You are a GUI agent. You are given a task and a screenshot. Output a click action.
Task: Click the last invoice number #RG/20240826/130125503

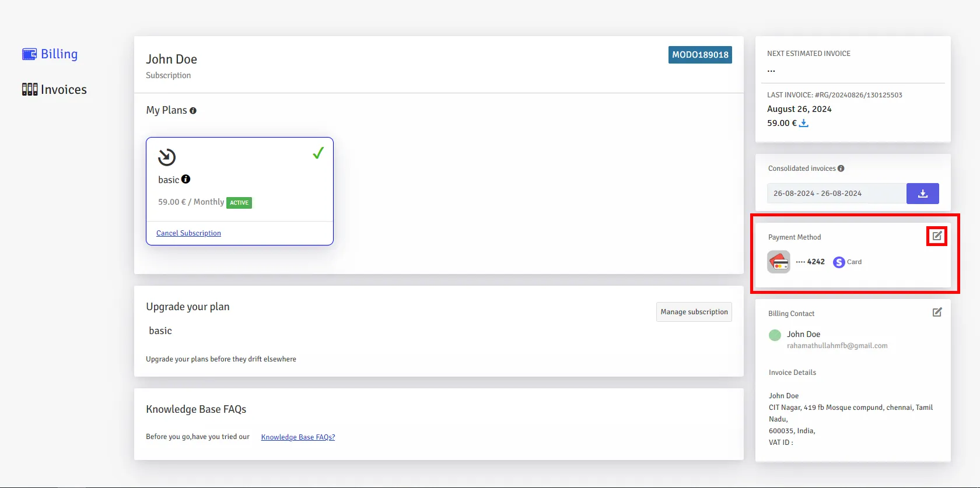859,95
